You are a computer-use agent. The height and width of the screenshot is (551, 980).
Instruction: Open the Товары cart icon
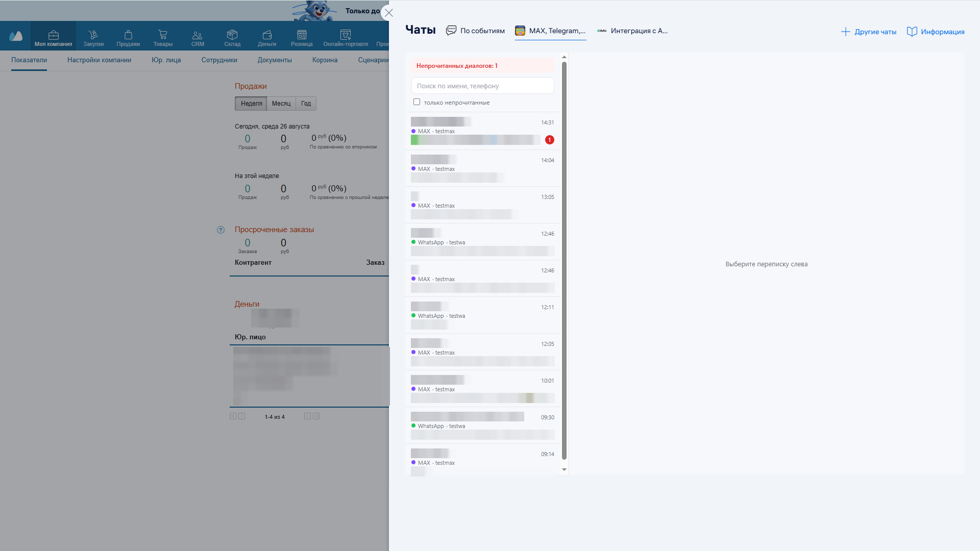[163, 34]
